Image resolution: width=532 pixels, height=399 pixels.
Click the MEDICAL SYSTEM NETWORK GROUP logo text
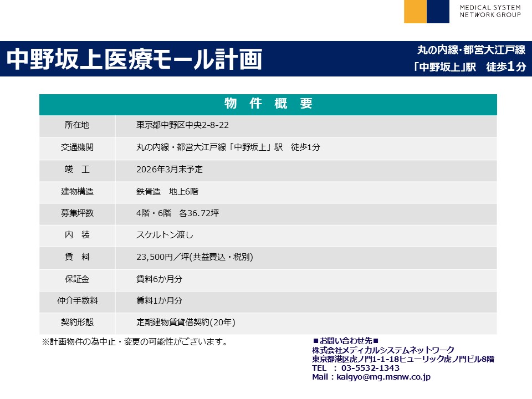(490, 11)
